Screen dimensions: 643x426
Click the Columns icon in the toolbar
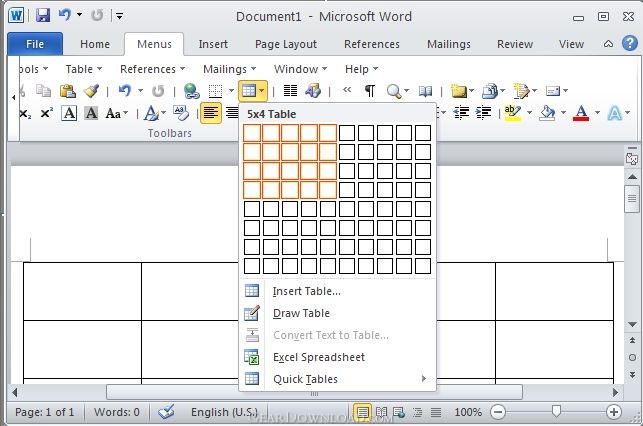[x=290, y=91]
